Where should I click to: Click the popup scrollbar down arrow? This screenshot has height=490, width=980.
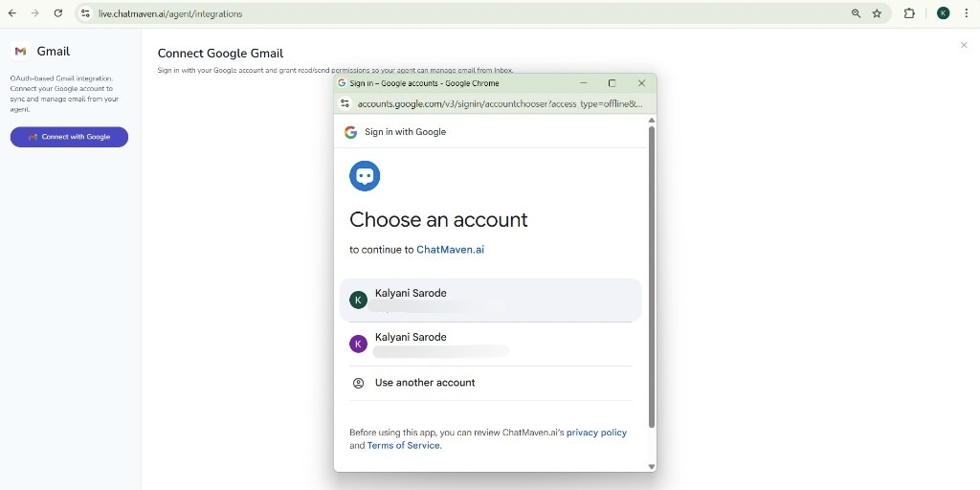pyautogui.click(x=652, y=466)
